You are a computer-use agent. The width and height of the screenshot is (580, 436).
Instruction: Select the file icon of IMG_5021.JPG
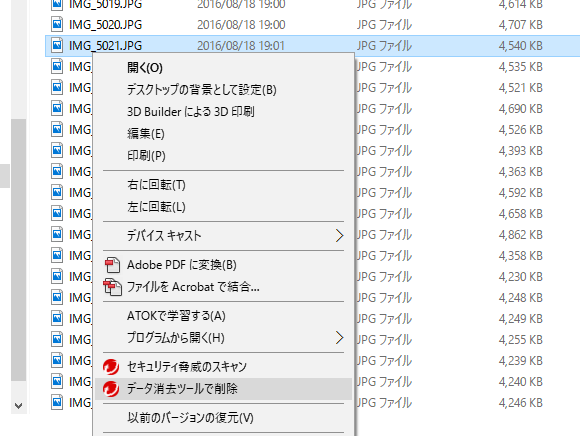pyautogui.click(x=57, y=45)
